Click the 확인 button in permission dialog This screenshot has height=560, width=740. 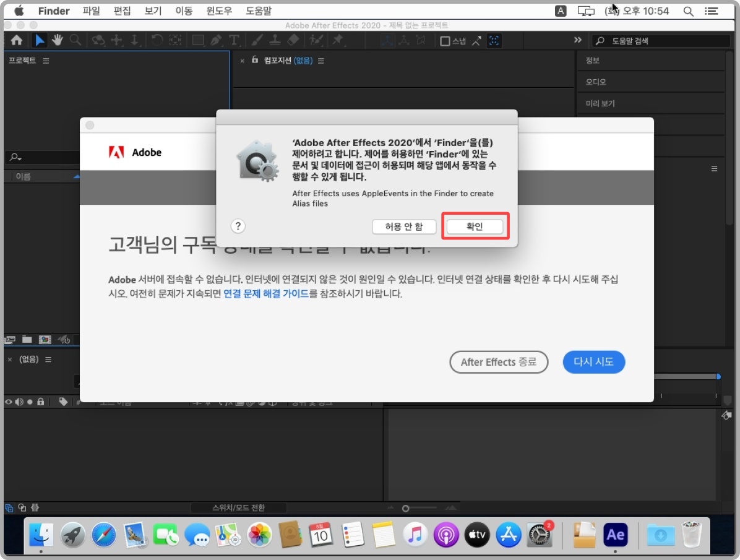click(475, 226)
